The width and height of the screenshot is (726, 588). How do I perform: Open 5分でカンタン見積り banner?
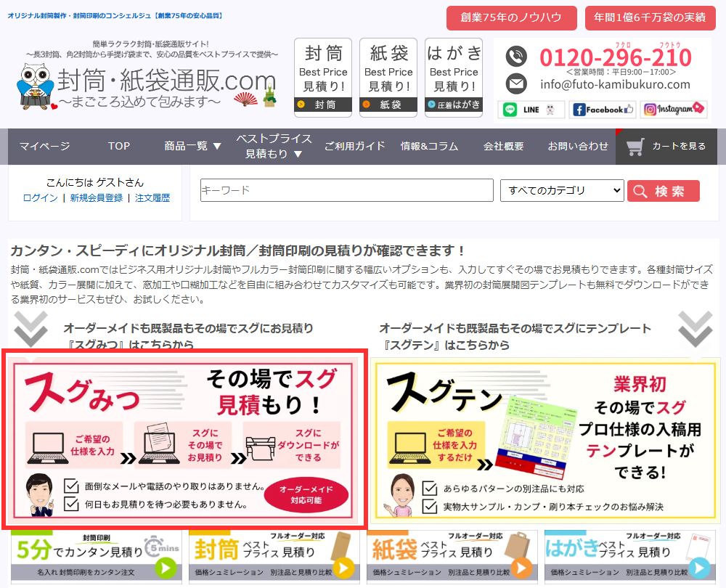point(97,555)
